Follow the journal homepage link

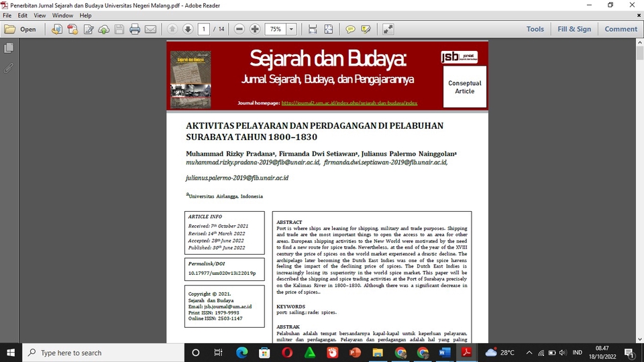tap(349, 103)
